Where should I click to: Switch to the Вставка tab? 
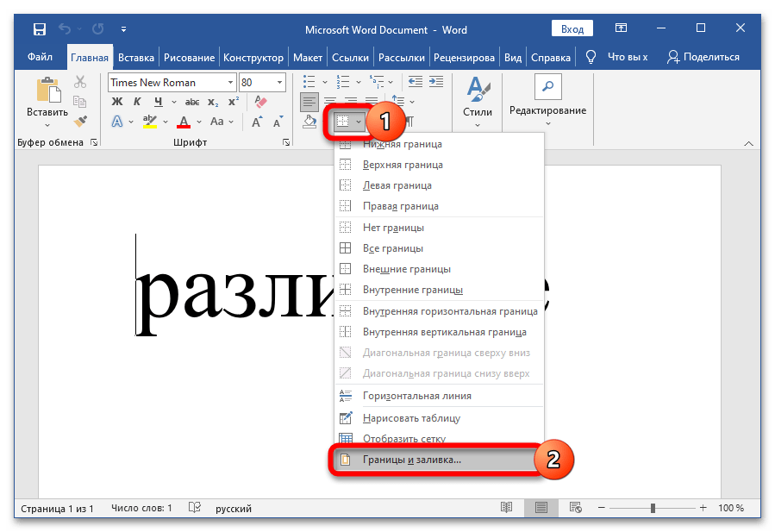[136, 58]
